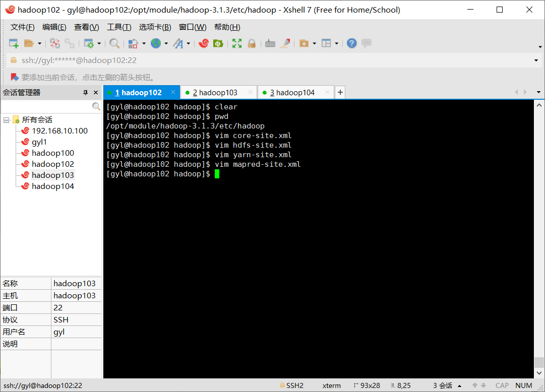Select the gyl1 session

click(39, 142)
